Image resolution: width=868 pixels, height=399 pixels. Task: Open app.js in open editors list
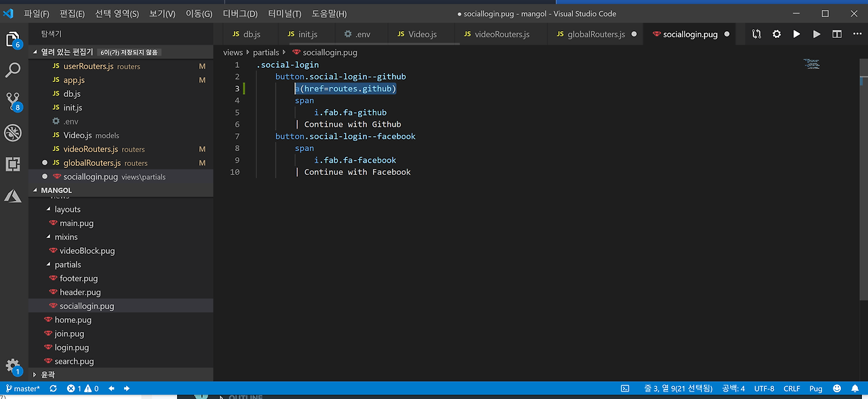(x=121, y=80)
